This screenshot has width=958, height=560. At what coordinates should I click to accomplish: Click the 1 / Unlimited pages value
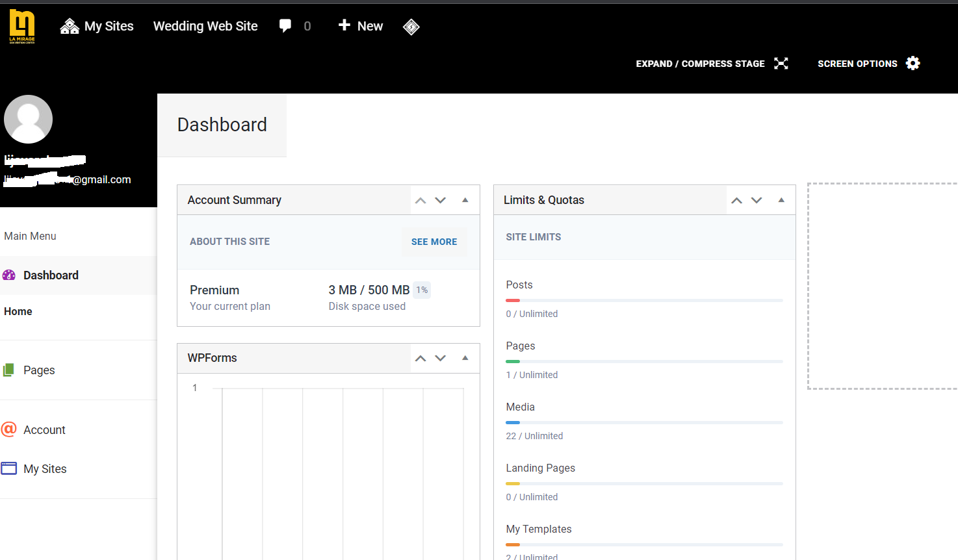(532, 375)
